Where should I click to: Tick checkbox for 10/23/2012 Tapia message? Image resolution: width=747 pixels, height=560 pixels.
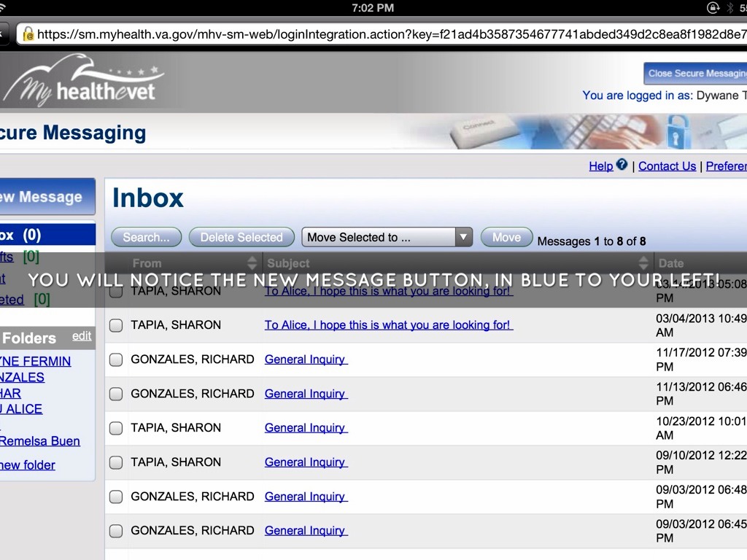tap(116, 428)
